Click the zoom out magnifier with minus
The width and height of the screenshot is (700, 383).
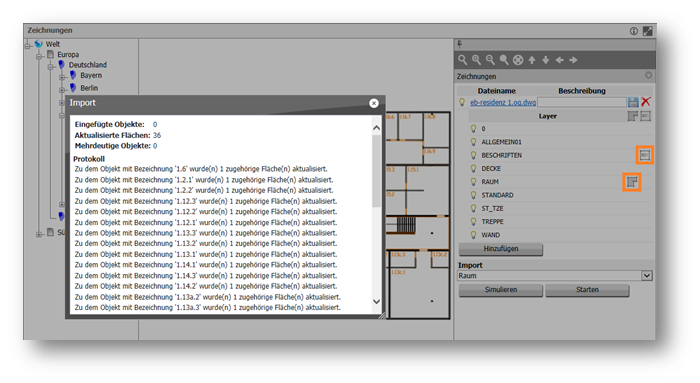(x=490, y=60)
